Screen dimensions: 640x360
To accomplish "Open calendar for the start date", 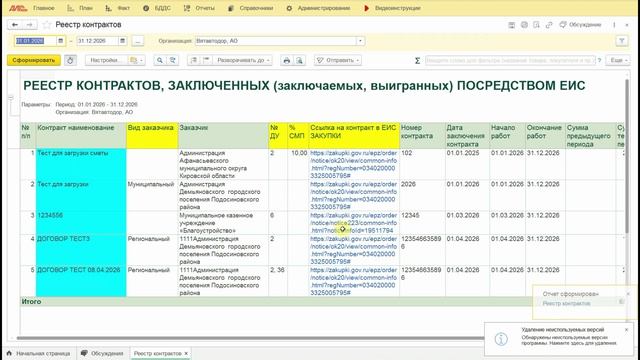I will coord(60,41).
